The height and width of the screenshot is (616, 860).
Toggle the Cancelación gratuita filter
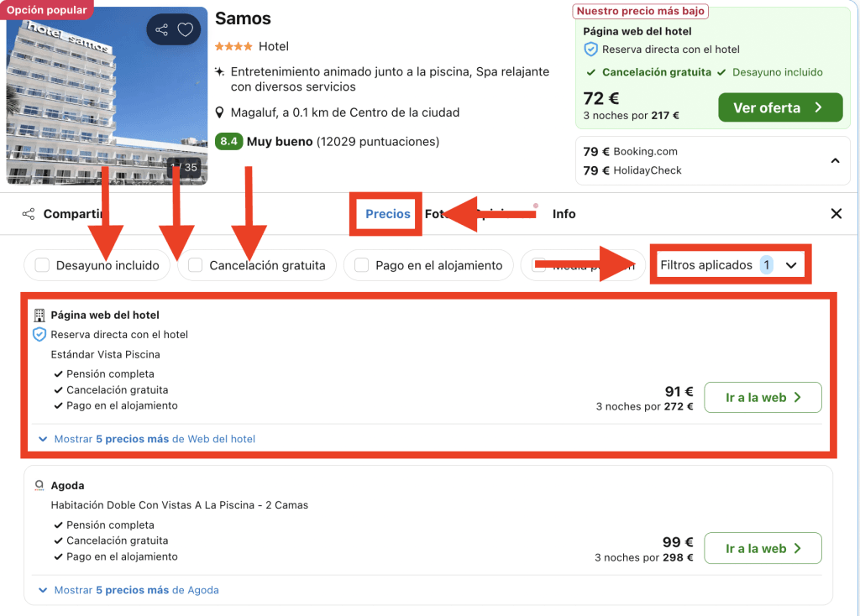pos(195,265)
